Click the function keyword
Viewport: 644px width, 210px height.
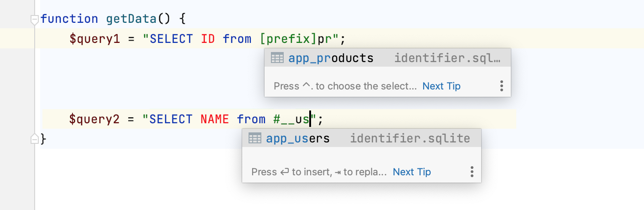coord(69,19)
